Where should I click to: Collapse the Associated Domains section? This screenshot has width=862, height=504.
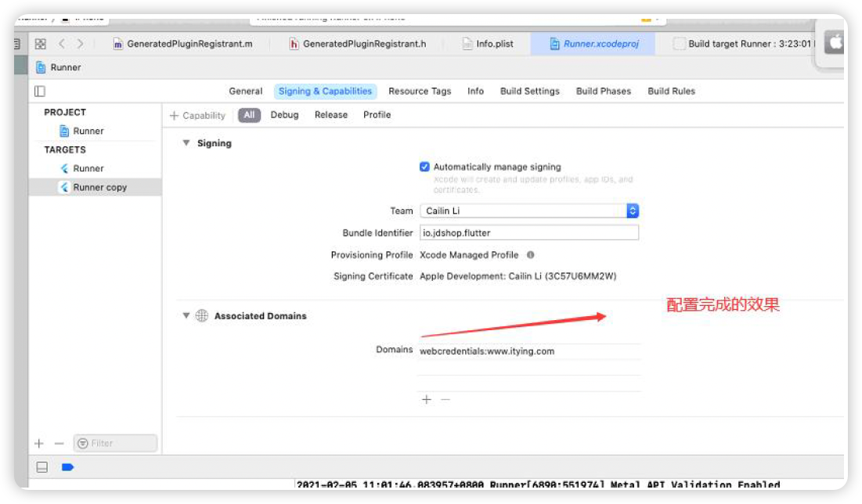[186, 316]
